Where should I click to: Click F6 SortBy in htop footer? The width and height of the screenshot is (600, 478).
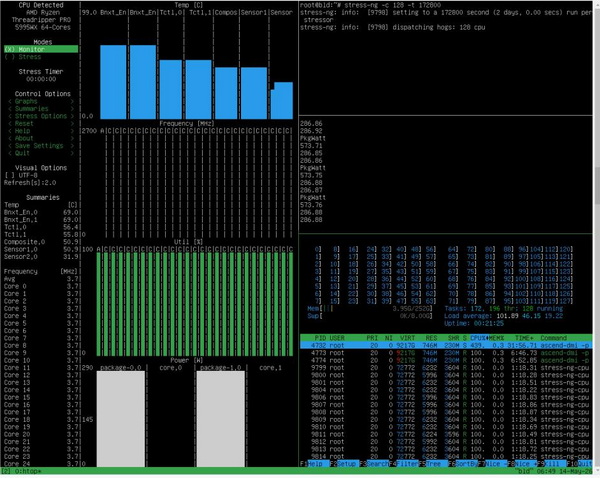[x=463, y=463]
